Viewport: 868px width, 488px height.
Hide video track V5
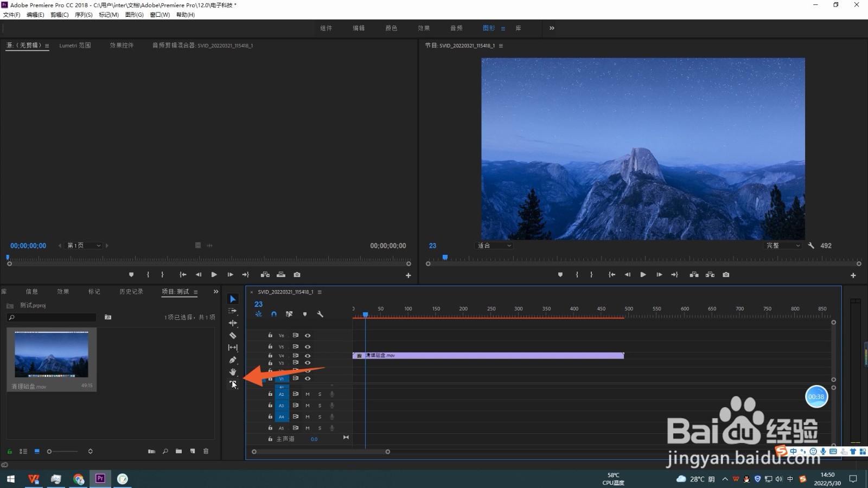[308, 346]
